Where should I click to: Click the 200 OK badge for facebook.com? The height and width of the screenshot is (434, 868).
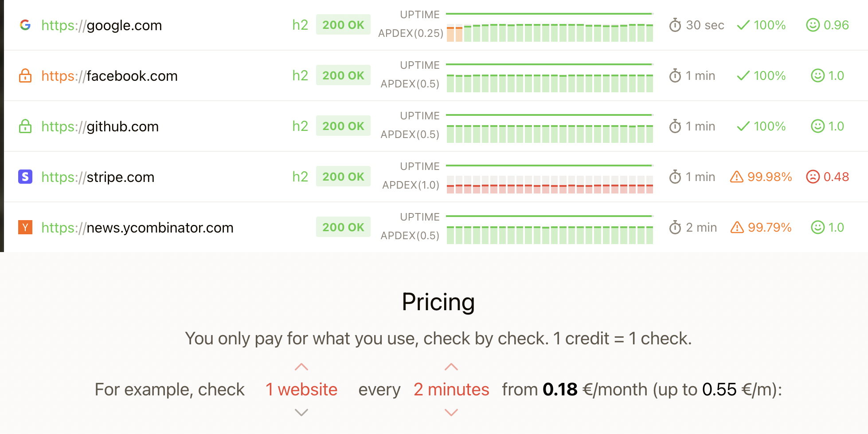343,75
